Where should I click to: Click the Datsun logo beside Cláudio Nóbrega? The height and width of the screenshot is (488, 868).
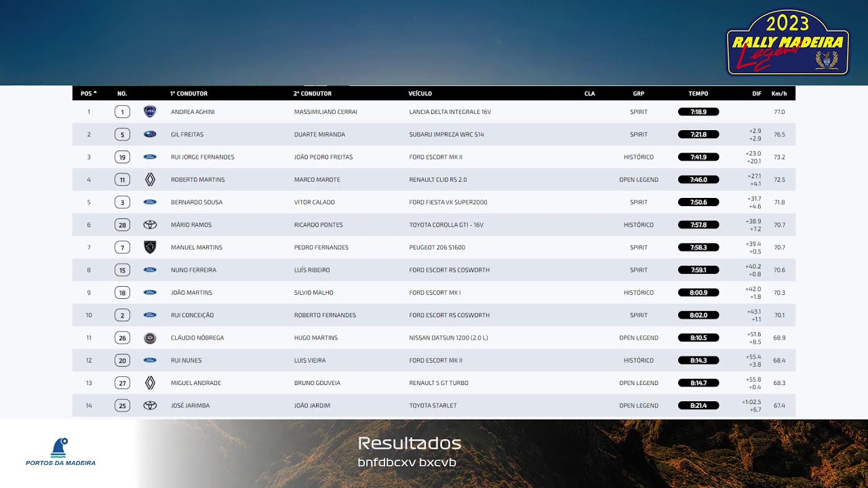150,338
